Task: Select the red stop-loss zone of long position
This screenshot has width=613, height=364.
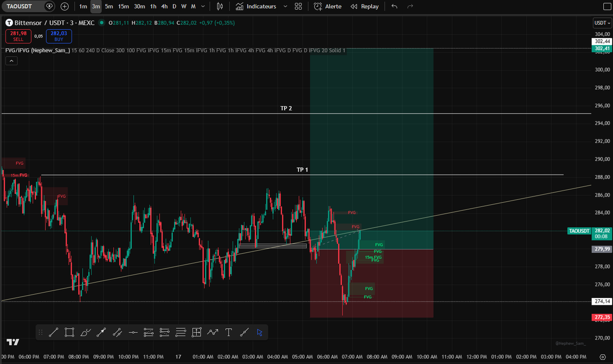Action: point(371,283)
